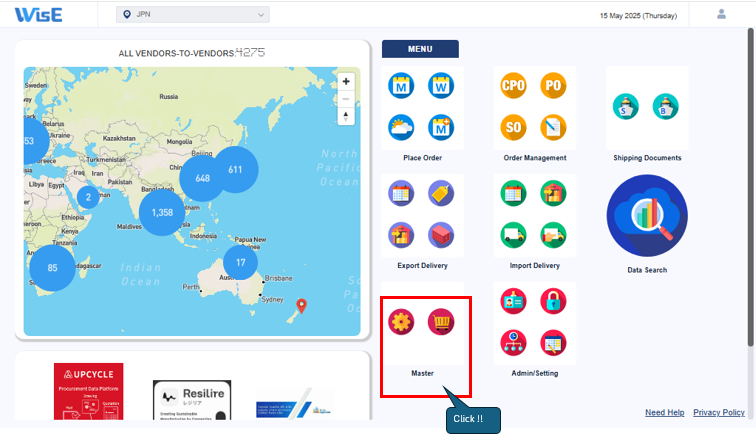Click the MENU header button

coord(420,49)
